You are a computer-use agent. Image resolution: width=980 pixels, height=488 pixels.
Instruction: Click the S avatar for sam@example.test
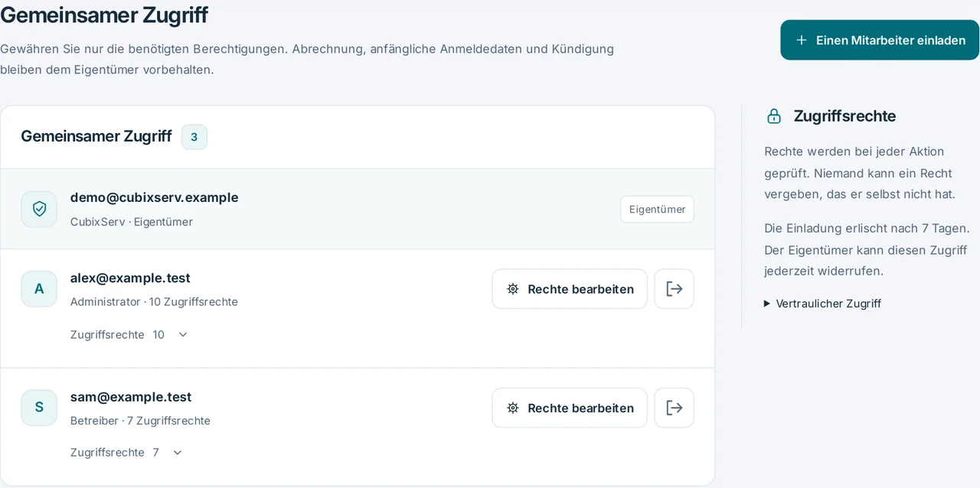(x=39, y=408)
